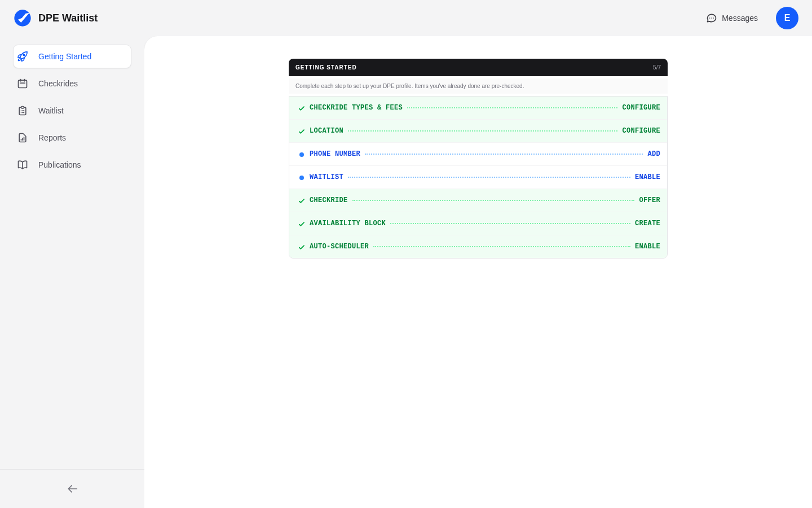
Task: Click the checkmark on Checkride Types & Fees
Action: pos(302,107)
